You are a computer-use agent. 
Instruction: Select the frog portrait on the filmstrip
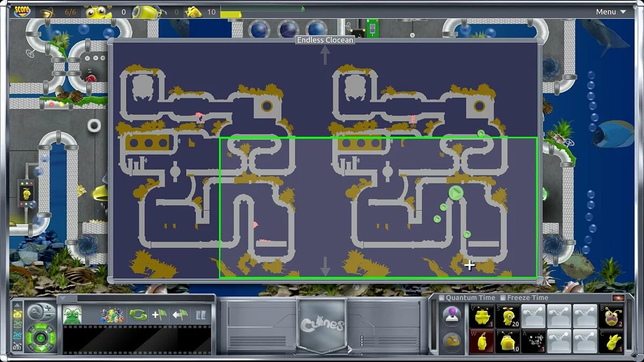71,315
